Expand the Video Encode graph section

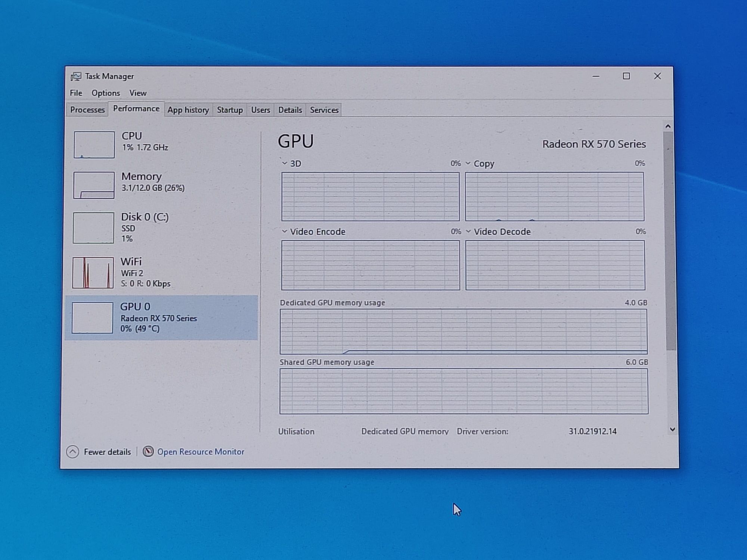tap(285, 231)
